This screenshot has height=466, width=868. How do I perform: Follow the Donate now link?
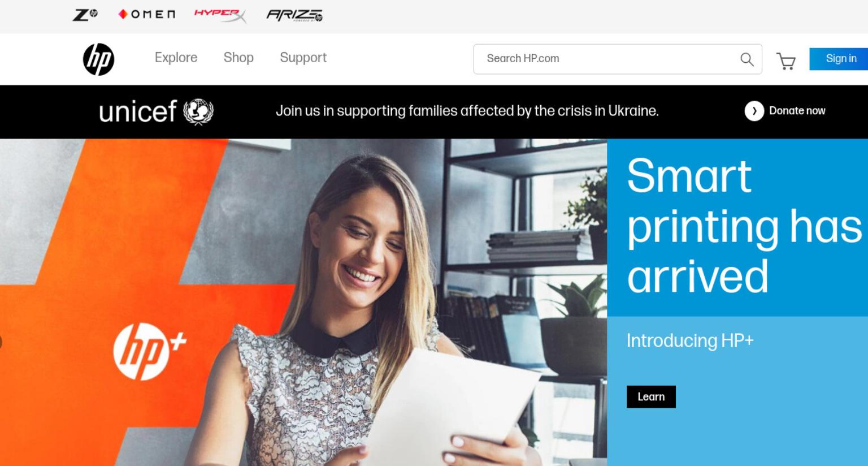(x=797, y=111)
